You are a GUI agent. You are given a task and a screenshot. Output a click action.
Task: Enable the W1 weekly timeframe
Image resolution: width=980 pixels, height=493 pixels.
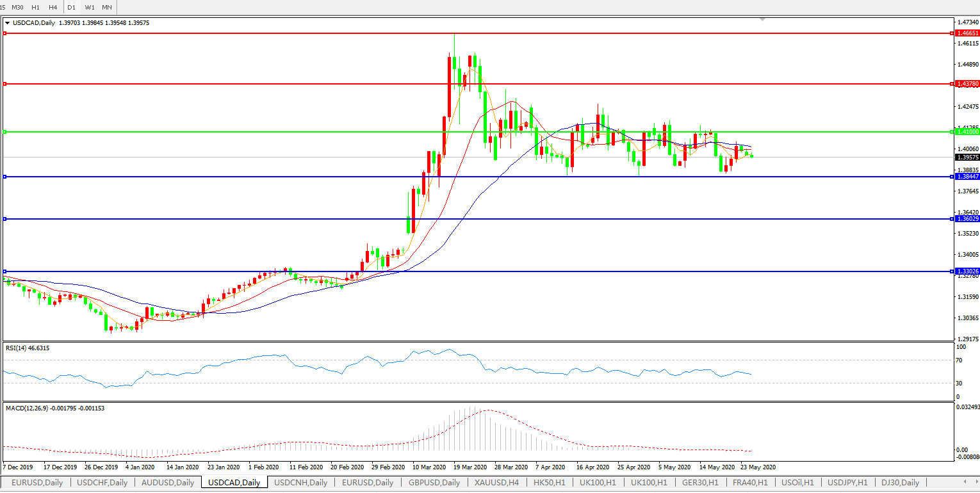(x=90, y=7)
